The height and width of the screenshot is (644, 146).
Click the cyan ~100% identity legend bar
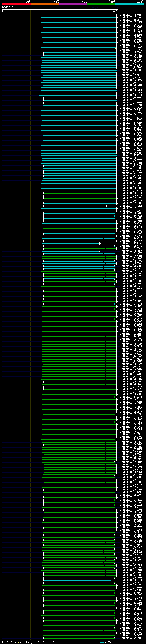(130, 4)
